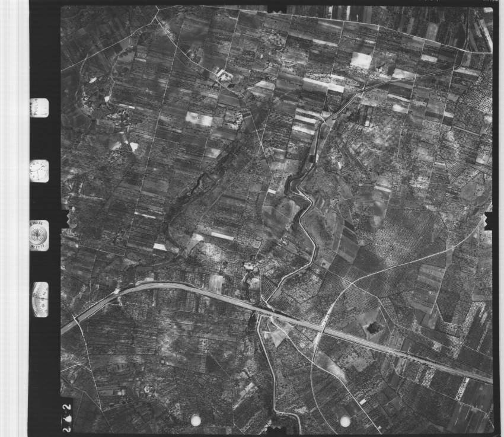Select the bright white field near top right
Image resolution: width=504 pixels, height=437 pixels.
[x=361, y=60]
